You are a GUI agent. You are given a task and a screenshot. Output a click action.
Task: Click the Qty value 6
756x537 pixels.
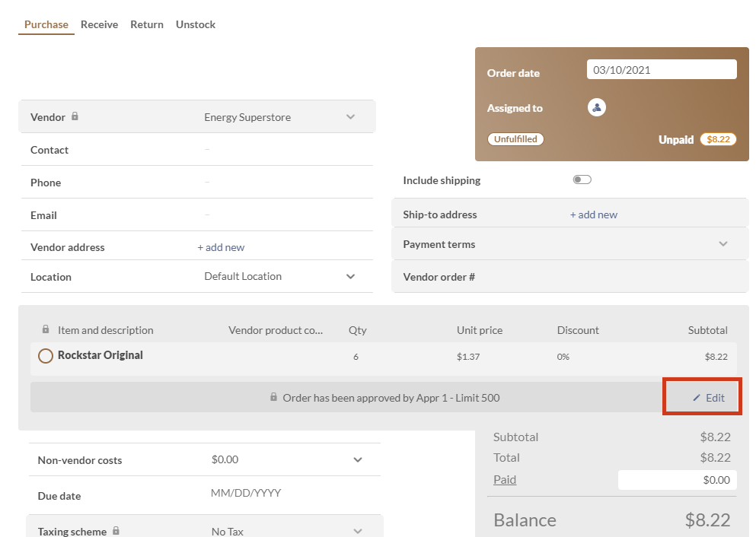356,357
